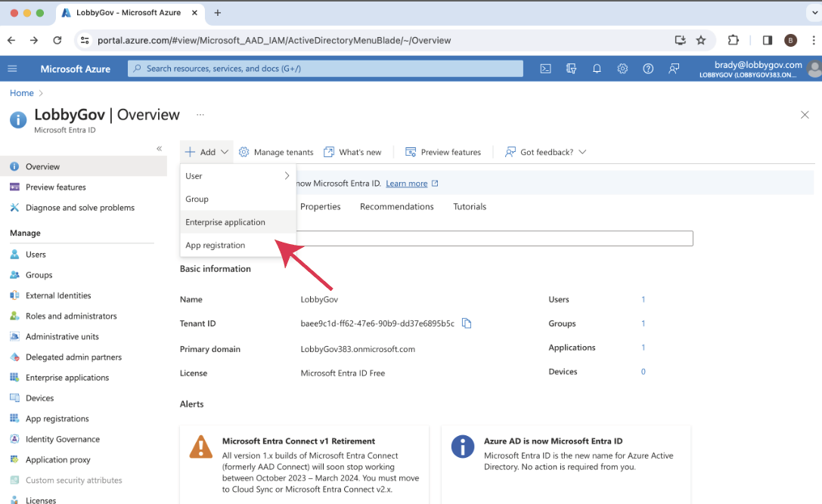Follow the Learn more link

407,184
